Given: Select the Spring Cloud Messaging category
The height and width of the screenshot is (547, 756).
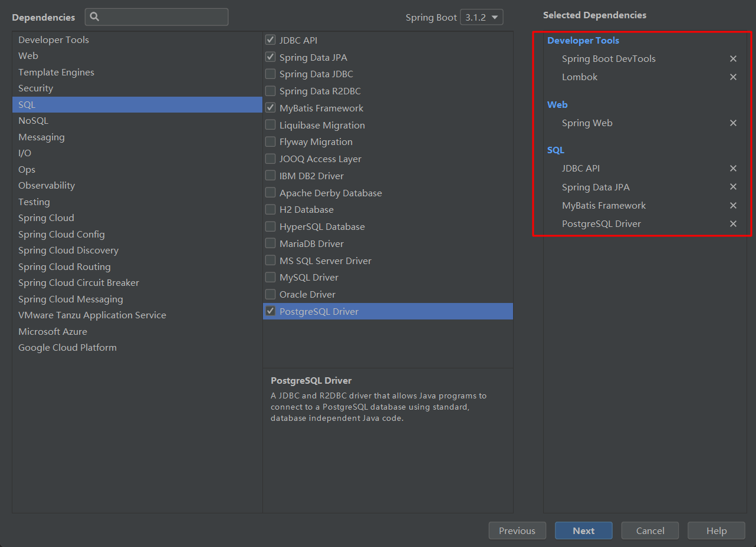Looking at the screenshot, I should pos(137,299).
